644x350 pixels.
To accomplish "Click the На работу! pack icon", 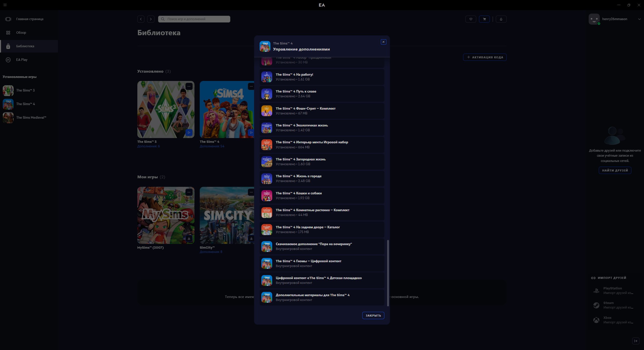I will (x=267, y=77).
